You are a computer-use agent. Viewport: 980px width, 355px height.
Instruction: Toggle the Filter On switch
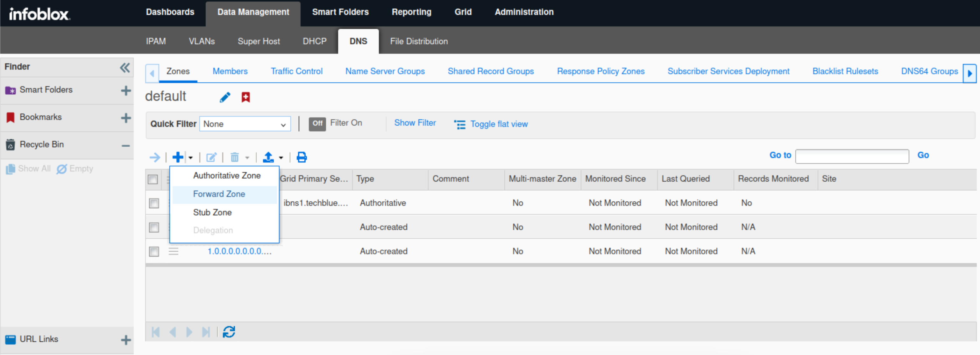317,123
